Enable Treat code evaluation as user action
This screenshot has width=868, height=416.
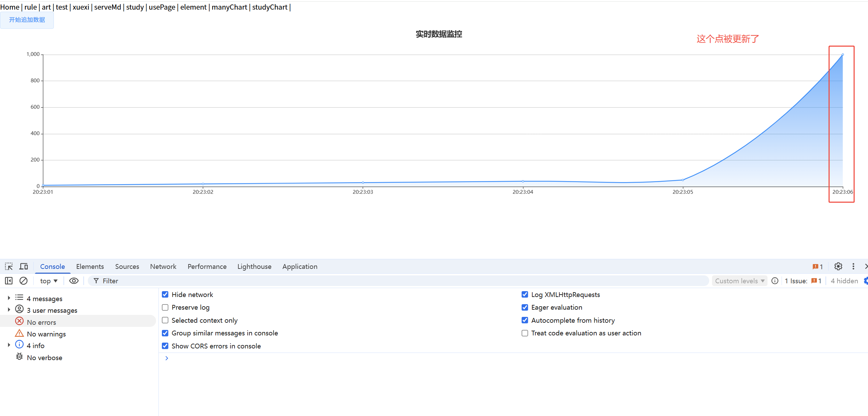click(525, 333)
